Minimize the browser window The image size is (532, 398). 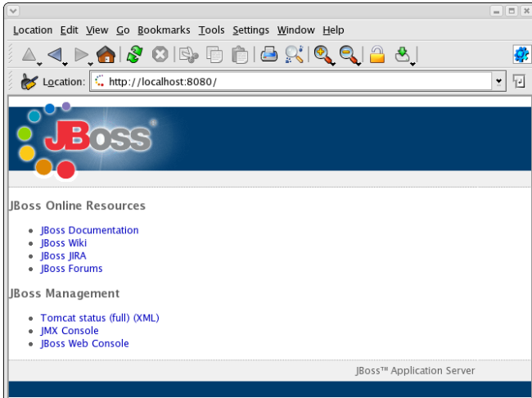click(496, 11)
